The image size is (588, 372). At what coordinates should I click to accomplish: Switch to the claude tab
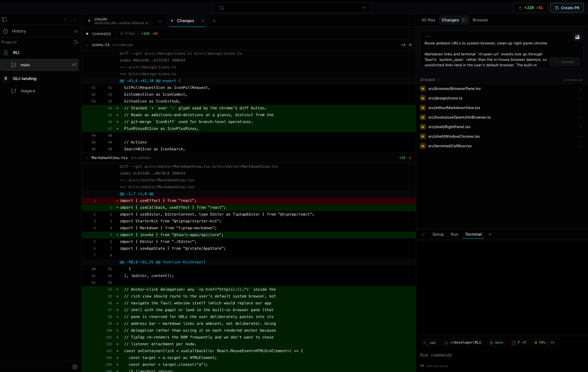point(122,21)
